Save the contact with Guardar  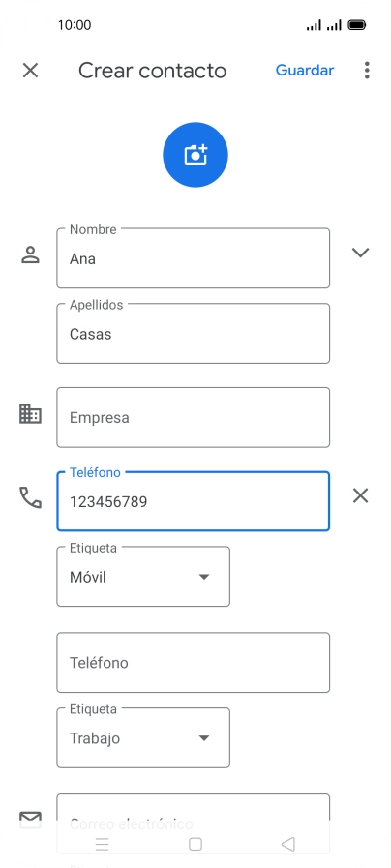coord(305,71)
